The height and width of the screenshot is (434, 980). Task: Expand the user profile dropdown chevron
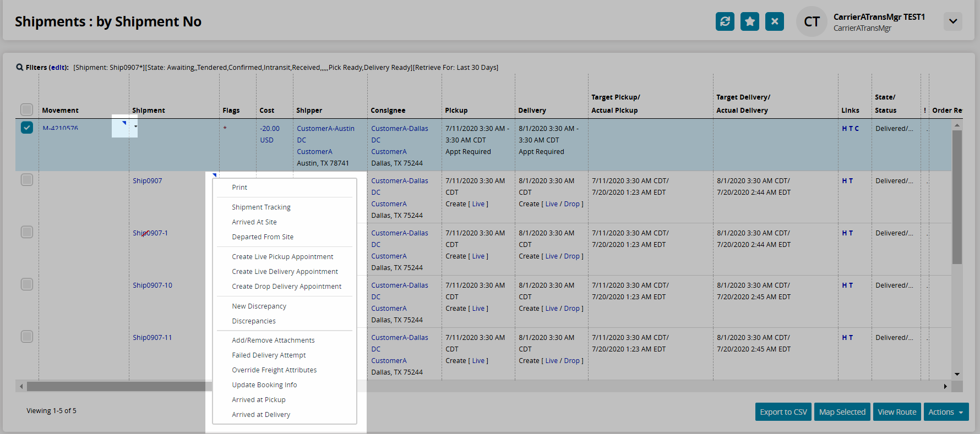click(x=952, y=21)
